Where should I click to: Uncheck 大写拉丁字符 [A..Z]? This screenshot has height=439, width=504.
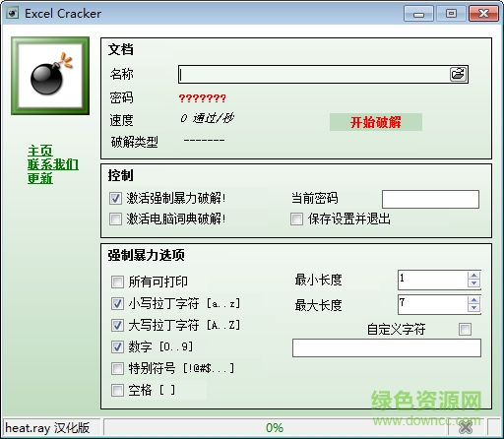tap(117, 325)
